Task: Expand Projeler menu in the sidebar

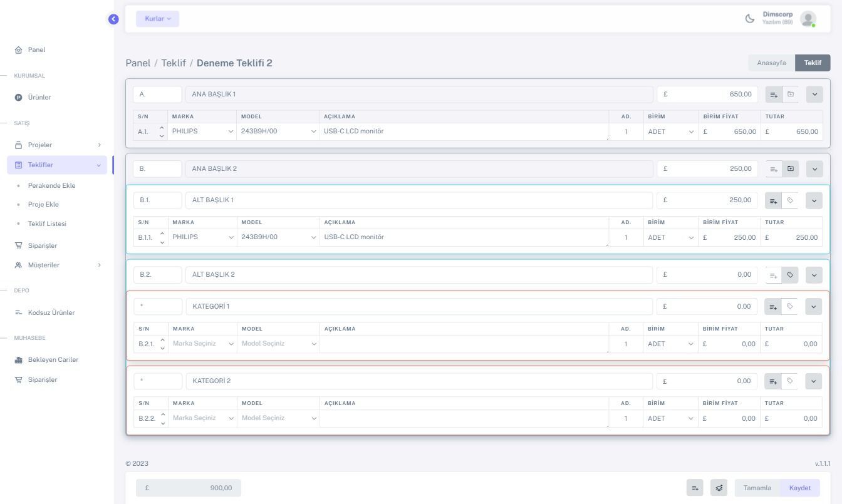Action: [x=58, y=145]
